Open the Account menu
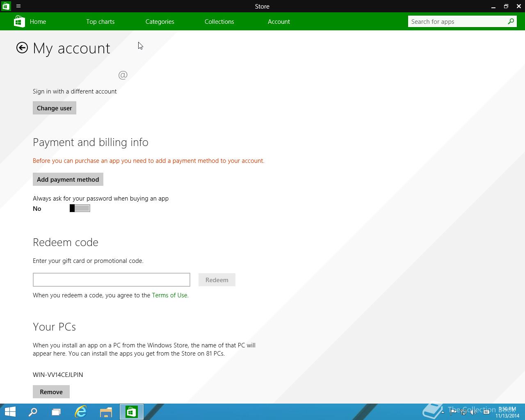The height and width of the screenshot is (420, 525). click(x=279, y=22)
